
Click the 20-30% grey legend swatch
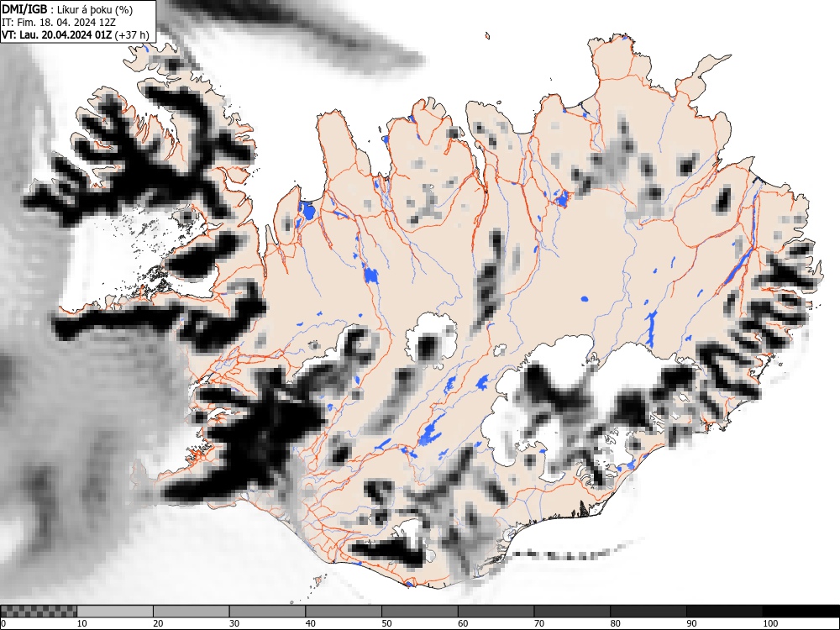192,612
